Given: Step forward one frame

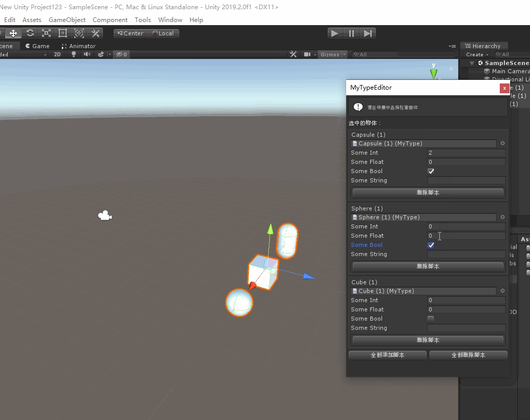Looking at the screenshot, I should pos(368,33).
